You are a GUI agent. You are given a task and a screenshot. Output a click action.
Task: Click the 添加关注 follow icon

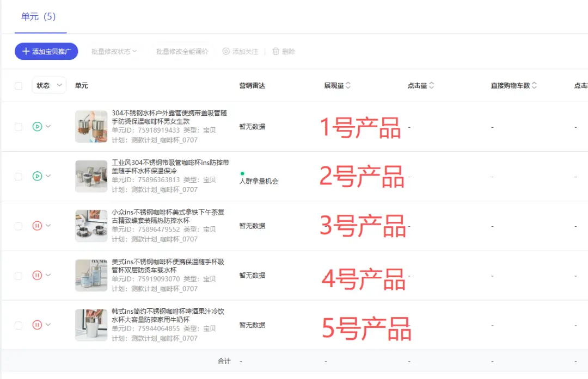point(226,52)
